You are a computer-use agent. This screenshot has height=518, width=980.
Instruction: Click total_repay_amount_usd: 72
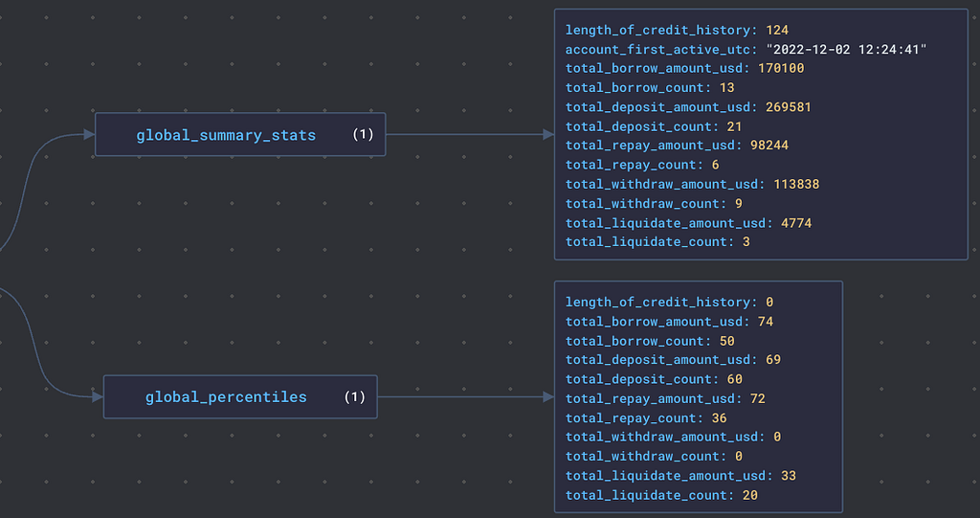[666, 398]
